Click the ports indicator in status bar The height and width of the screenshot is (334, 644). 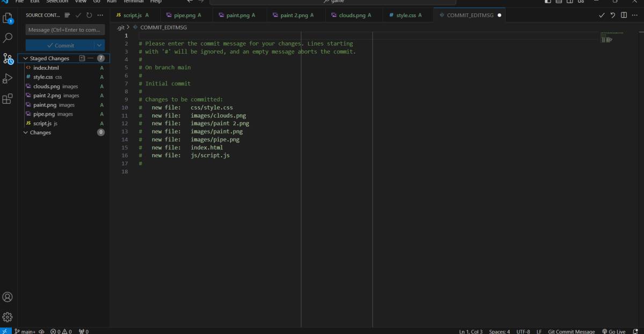click(84, 331)
